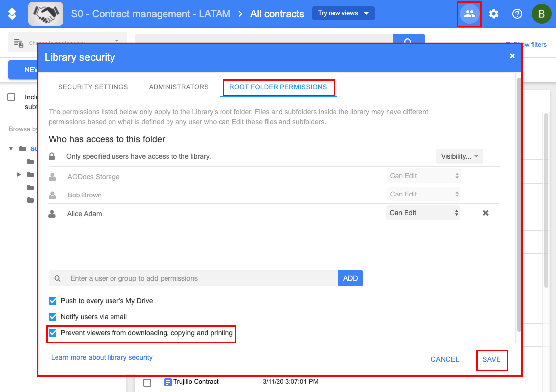Image resolution: width=556 pixels, height=392 pixels.
Task: Remove Alice Adam's permission
Action: (486, 213)
